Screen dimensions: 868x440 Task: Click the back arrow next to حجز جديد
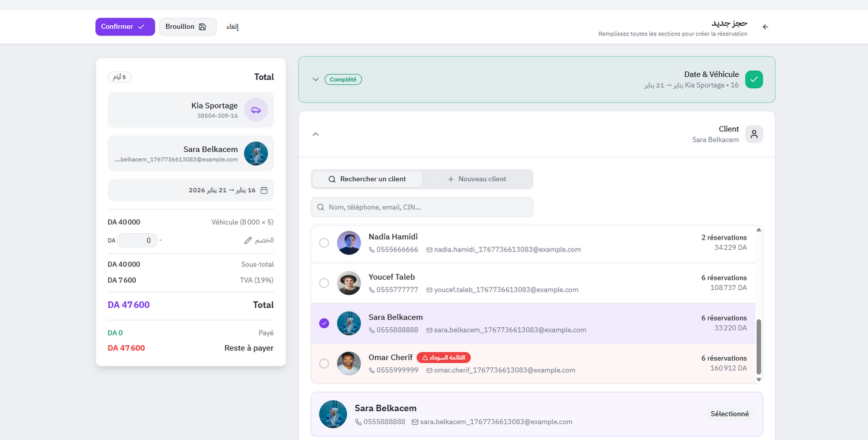[765, 27]
